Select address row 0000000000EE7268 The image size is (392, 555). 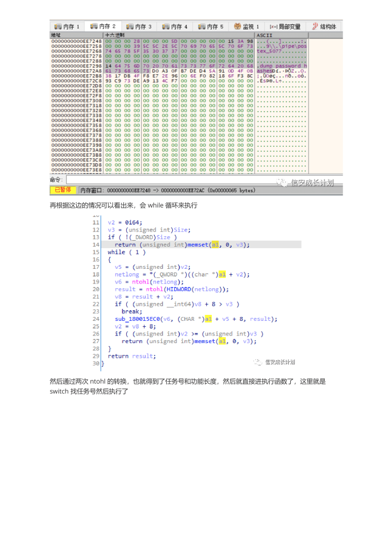[x=76, y=51]
